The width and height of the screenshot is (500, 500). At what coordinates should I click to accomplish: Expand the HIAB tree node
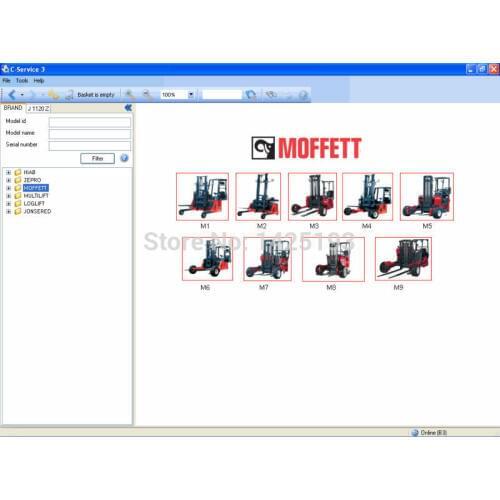coord(9,172)
